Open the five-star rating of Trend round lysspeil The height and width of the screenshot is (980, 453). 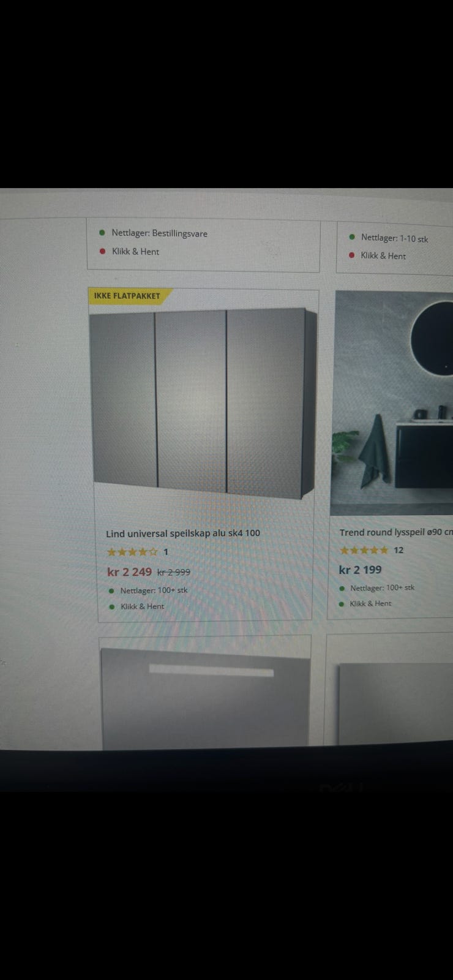(x=364, y=550)
